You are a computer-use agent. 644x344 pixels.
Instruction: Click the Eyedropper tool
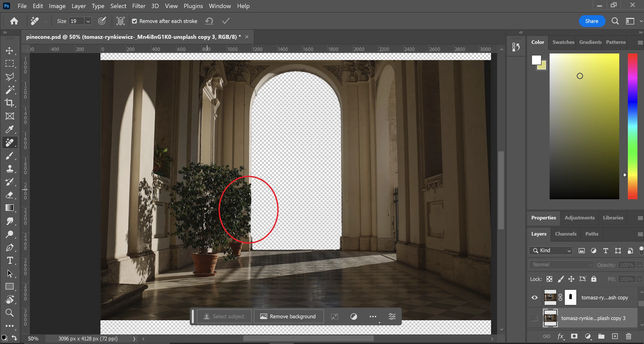[x=10, y=129]
